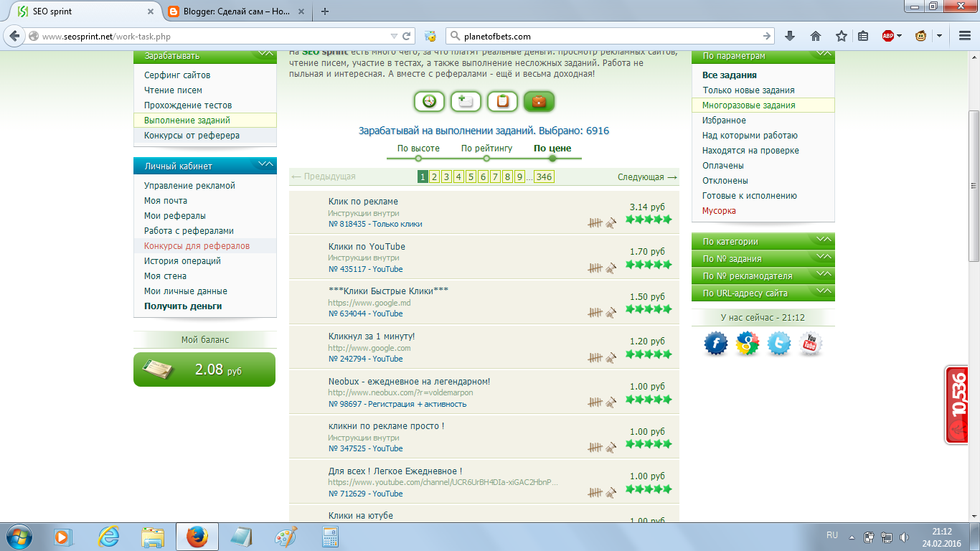Click the briefcase tasks icon button

[539, 101]
